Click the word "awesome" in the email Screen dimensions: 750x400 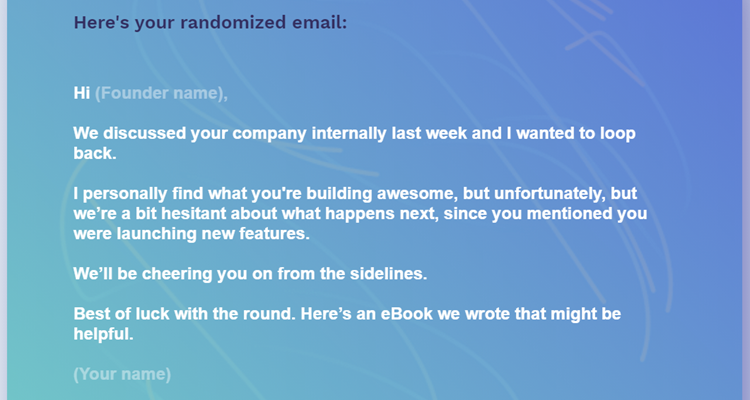click(415, 193)
